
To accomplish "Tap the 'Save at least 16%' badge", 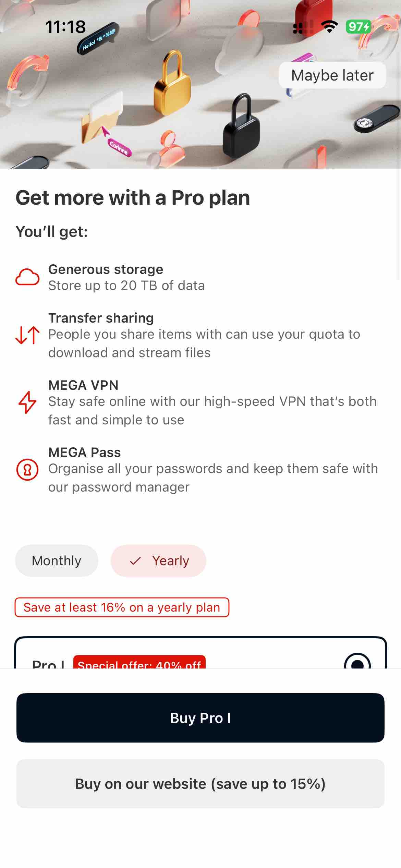I will coord(122,607).
